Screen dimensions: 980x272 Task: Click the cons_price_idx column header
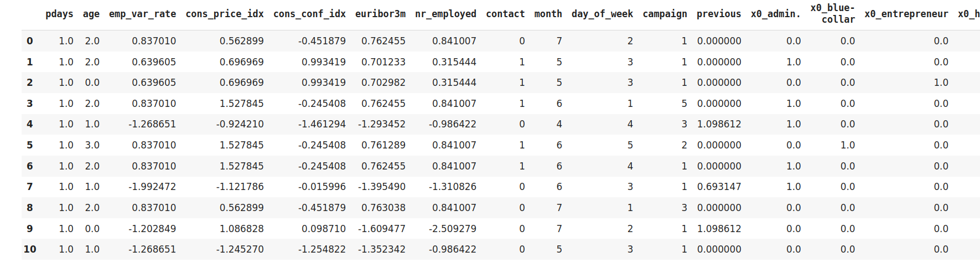[225, 14]
